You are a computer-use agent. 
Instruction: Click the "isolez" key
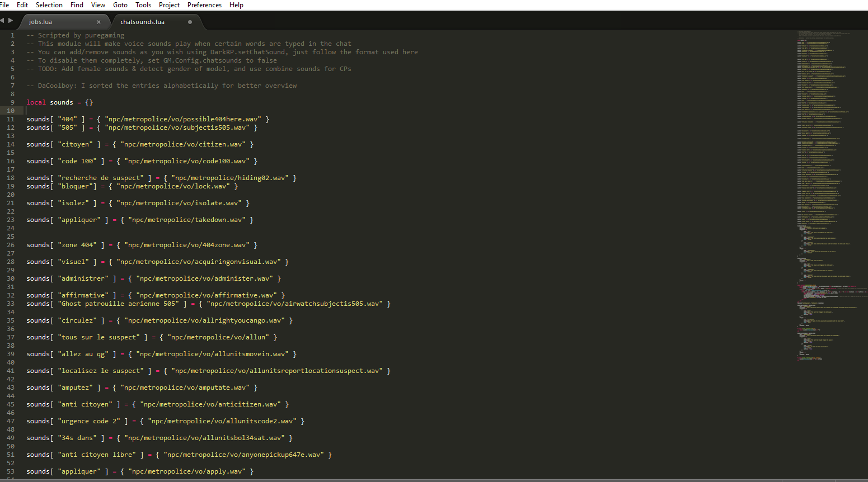click(73, 203)
